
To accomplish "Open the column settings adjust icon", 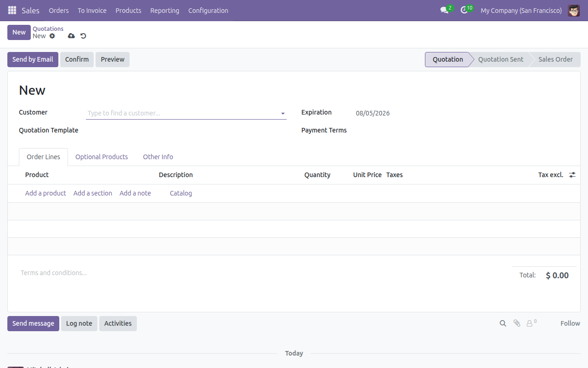I will pyautogui.click(x=572, y=175).
